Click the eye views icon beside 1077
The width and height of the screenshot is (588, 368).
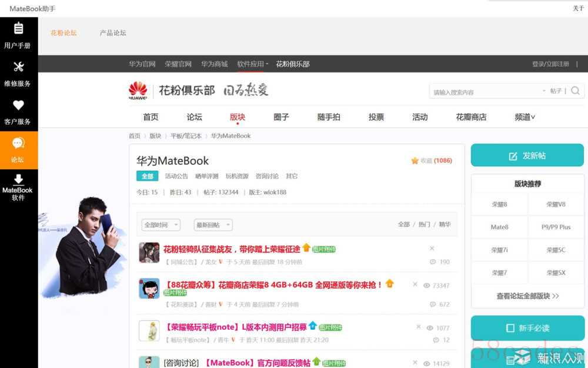(430, 328)
